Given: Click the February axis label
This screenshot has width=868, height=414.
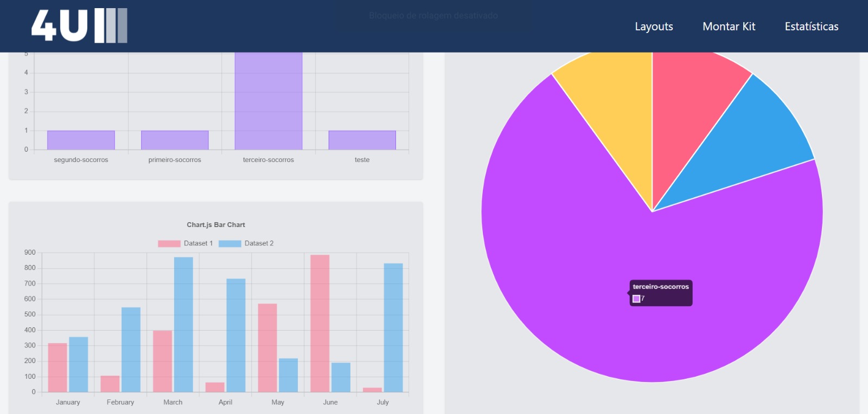Looking at the screenshot, I should tap(120, 402).
